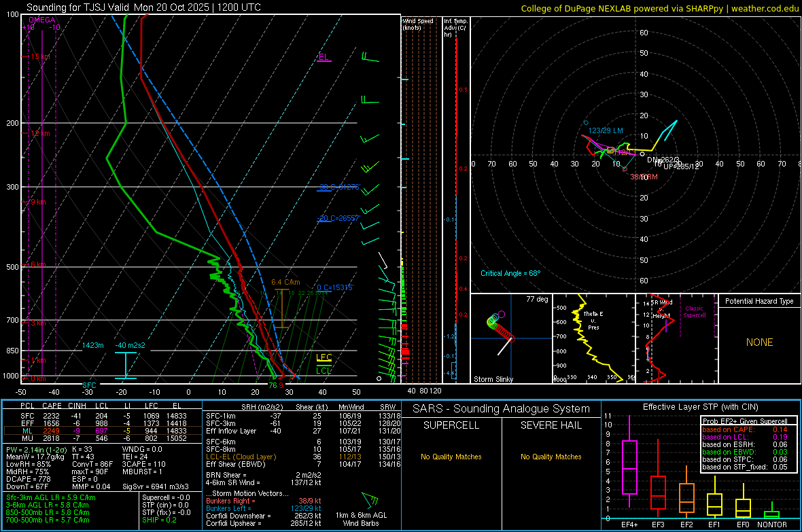Click the Theta-E v. Pres label
Viewport: 802px width, 532px height.
[593, 320]
